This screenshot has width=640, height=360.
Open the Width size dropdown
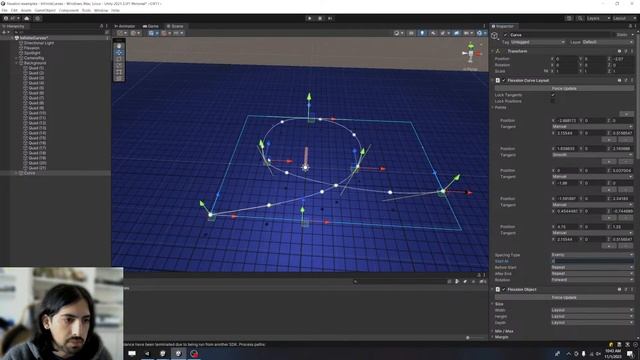coord(592,310)
